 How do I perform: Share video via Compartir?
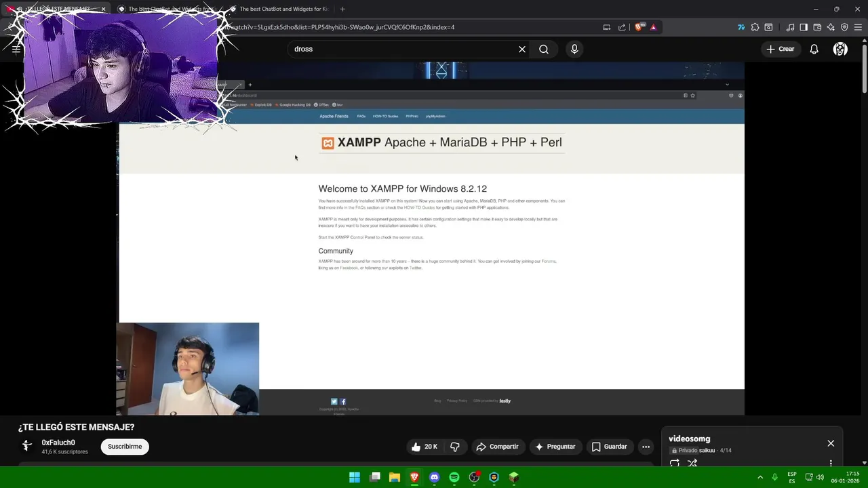[498, 447]
